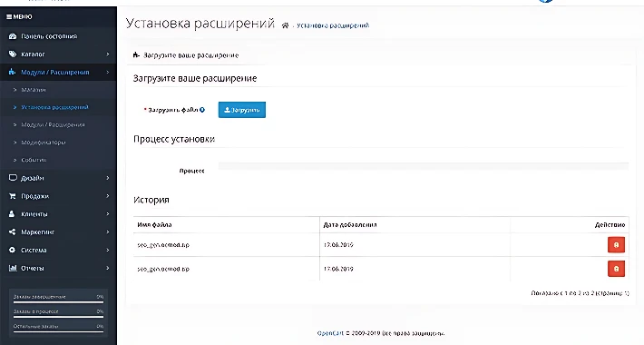Expand the Клиенты section chevron

(x=108, y=214)
